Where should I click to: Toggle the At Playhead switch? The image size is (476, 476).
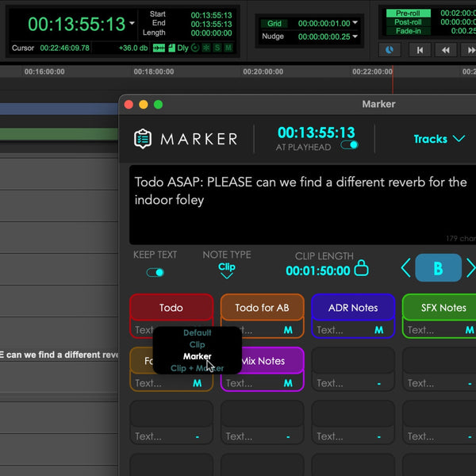click(x=349, y=145)
